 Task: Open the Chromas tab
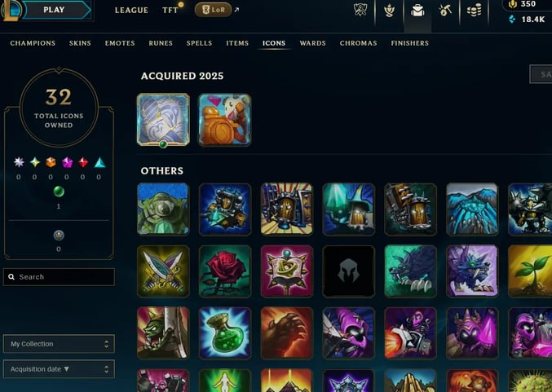click(x=359, y=43)
